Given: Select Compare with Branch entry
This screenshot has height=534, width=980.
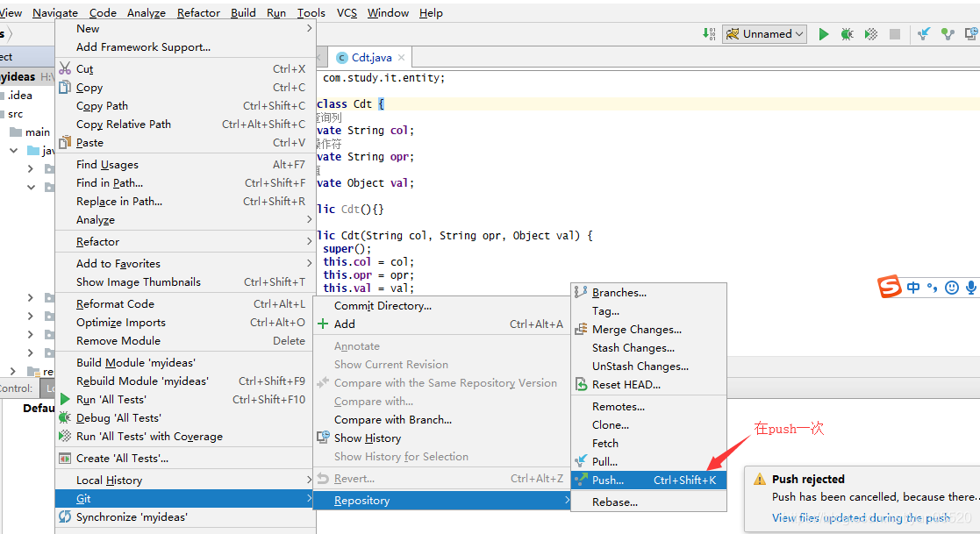Looking at the screenshot, I should [442, 420].
